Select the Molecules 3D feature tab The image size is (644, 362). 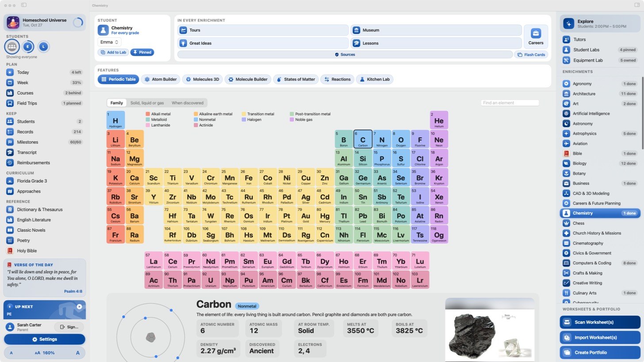(x=202, y=80)
